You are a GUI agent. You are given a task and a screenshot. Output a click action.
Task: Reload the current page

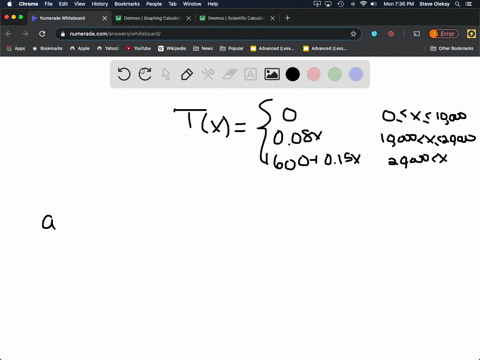42,34
